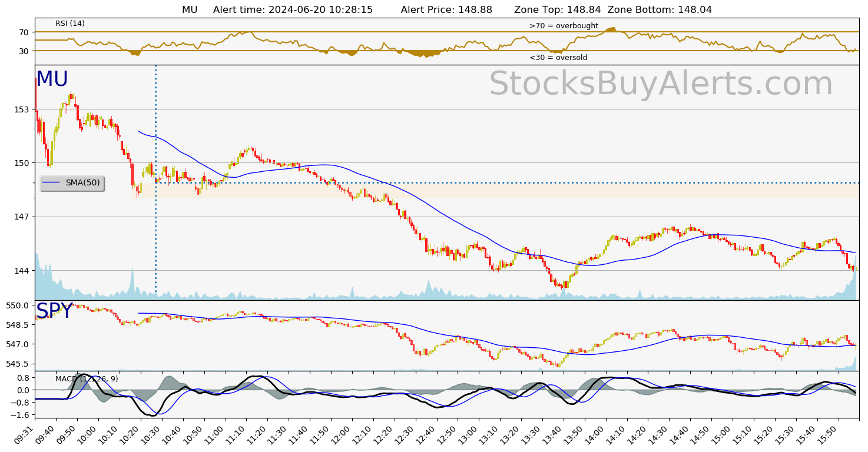Click the 10:40 time axis label

173,434
